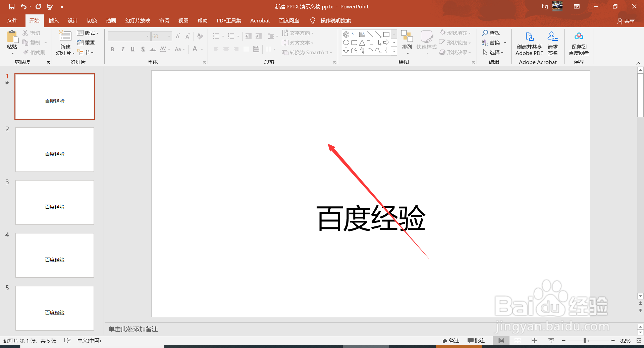Expand the Layout (版式) dropdown

coord(88,33)
